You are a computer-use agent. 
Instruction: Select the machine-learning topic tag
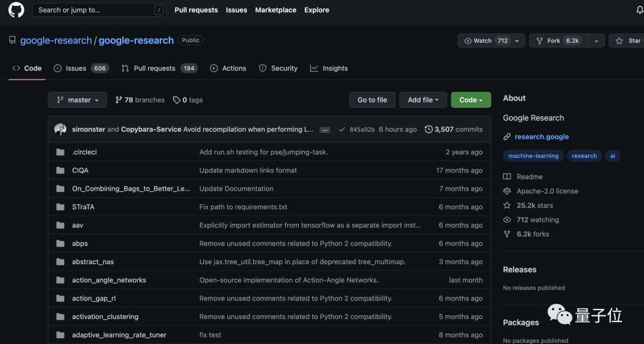click(533, 156)
